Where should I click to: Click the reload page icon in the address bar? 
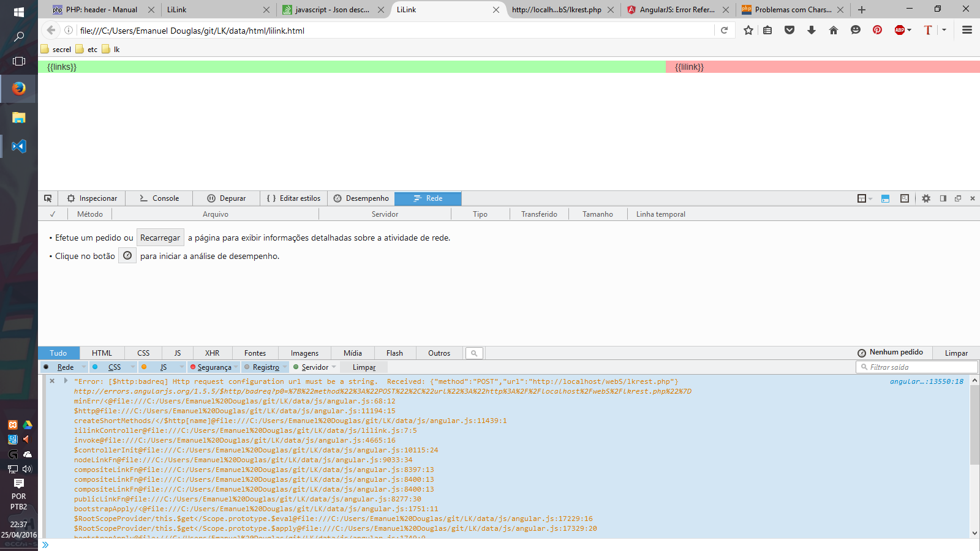click(724, 30)
